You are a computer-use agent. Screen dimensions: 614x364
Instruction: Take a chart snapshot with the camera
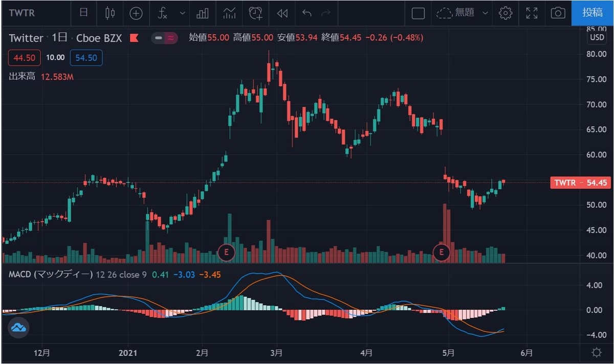[558, 13]
